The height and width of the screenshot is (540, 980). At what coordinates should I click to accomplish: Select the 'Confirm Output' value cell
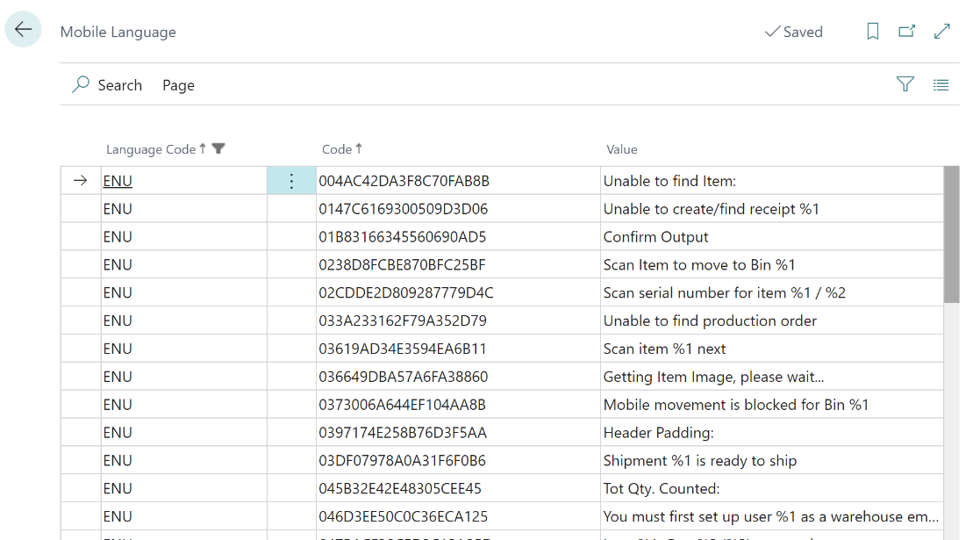655,237
